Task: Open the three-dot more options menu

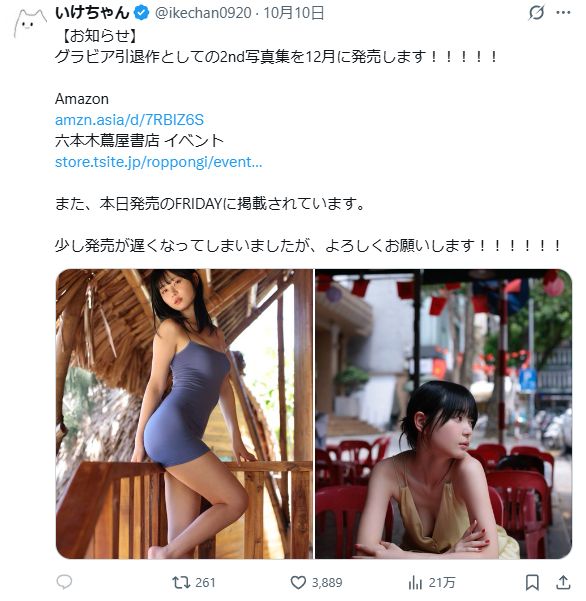Action: 563,13
